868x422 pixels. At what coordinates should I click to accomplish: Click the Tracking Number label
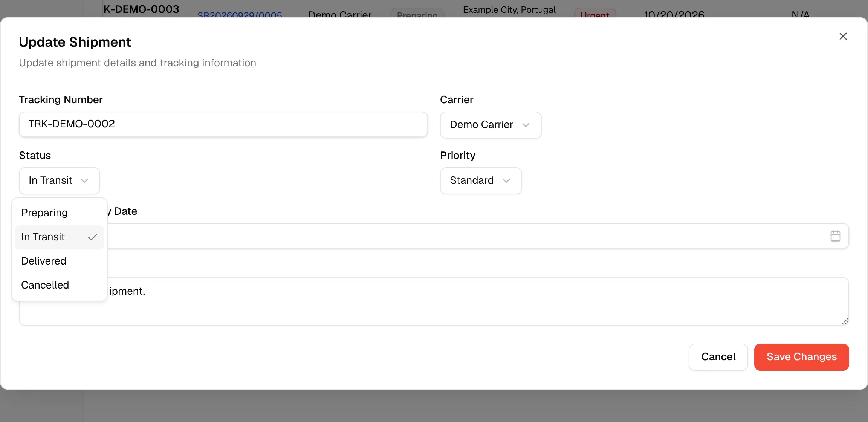61,100
